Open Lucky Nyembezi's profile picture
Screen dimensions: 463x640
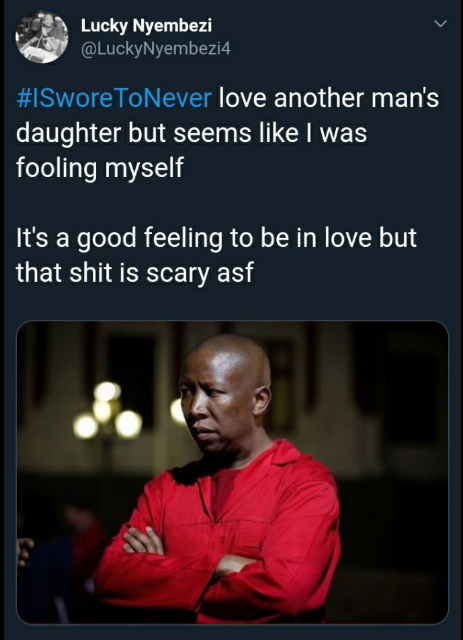[42, 37]
